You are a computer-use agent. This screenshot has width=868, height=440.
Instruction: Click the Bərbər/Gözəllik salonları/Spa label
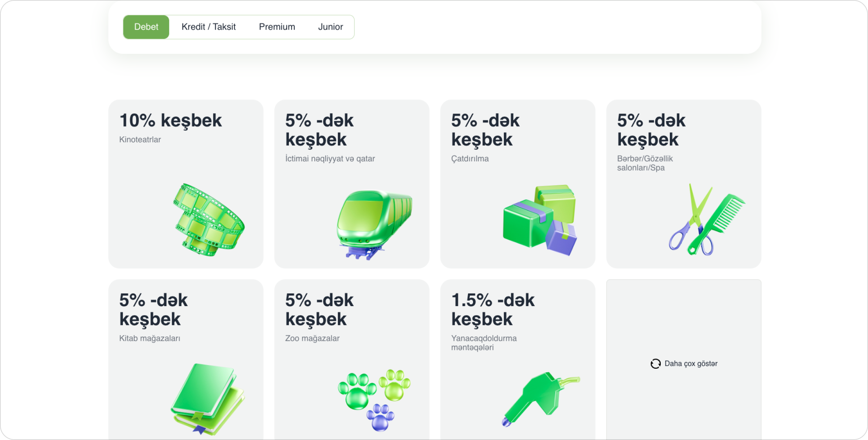(644, 163)
